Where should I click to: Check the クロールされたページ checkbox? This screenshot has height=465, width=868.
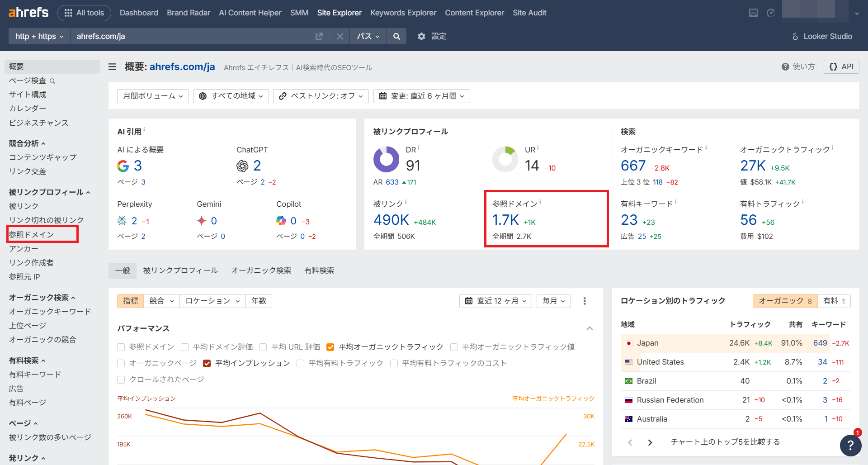[x=121, y=379]
